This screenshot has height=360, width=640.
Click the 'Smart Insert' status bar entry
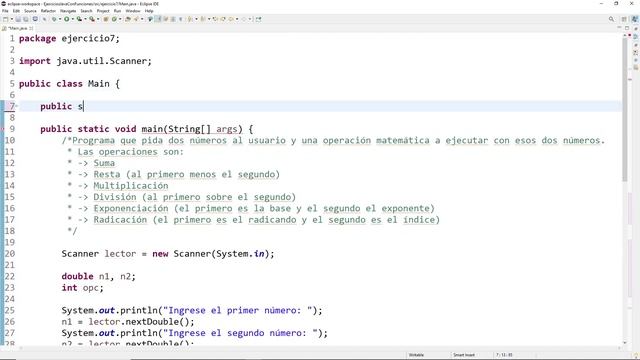point(464,355)
